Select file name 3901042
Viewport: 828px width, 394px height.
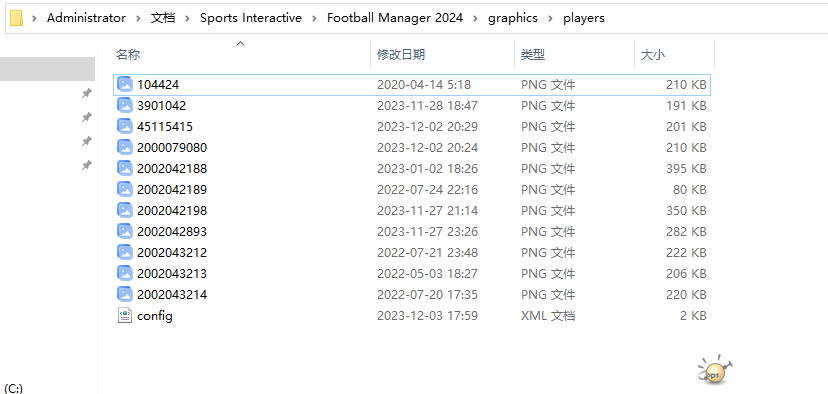(162, 106)
